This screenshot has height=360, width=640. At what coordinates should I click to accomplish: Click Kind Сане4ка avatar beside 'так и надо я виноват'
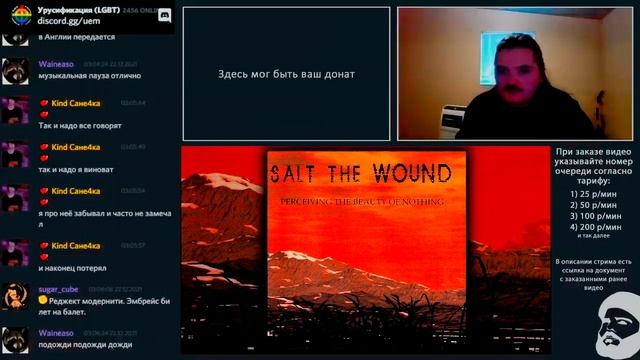click(x=15, y=154)
